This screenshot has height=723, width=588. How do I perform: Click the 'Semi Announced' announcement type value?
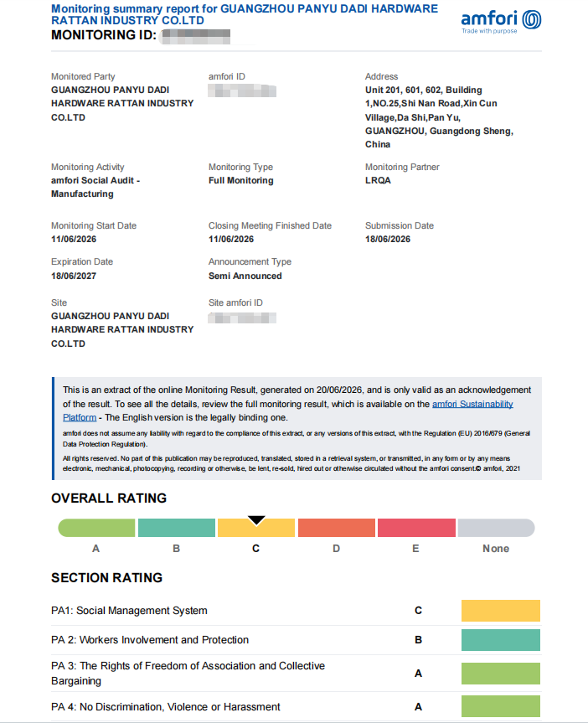pyautogui.click(x=245, y=276)
